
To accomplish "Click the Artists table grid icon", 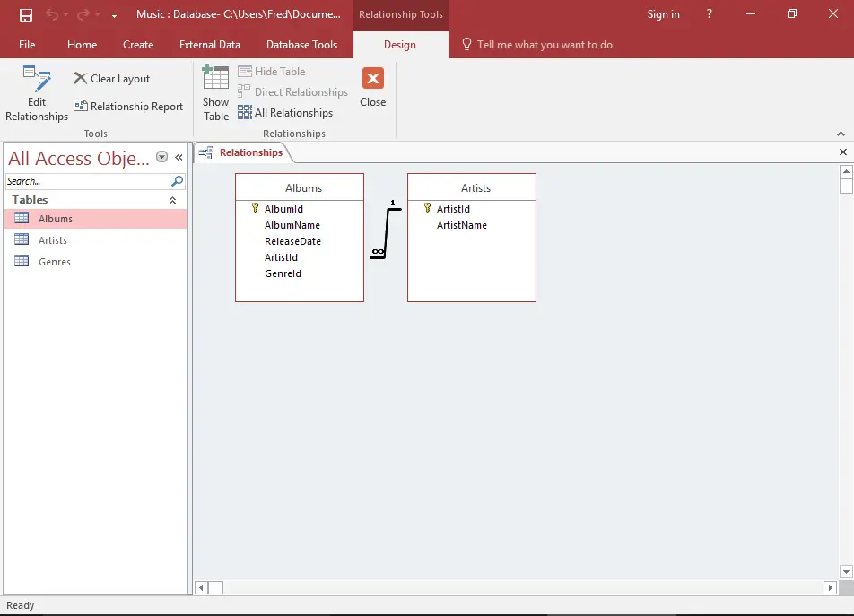I will point(22,239).
